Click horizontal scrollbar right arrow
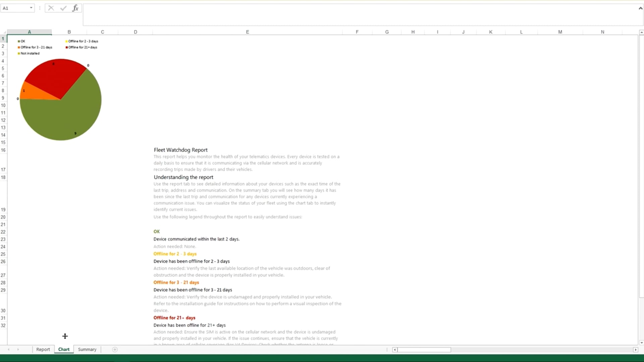This screenshot has width=644, height=362. (635, 350)
